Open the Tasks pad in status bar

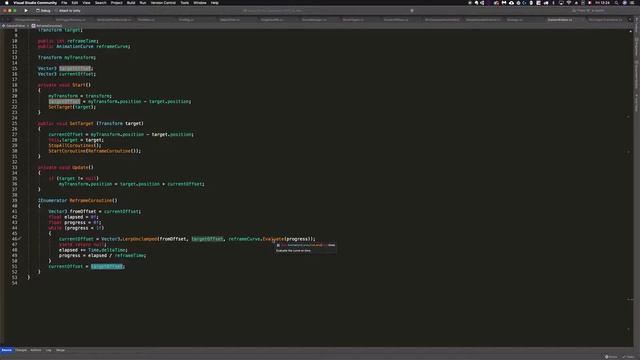coord(629,357)
